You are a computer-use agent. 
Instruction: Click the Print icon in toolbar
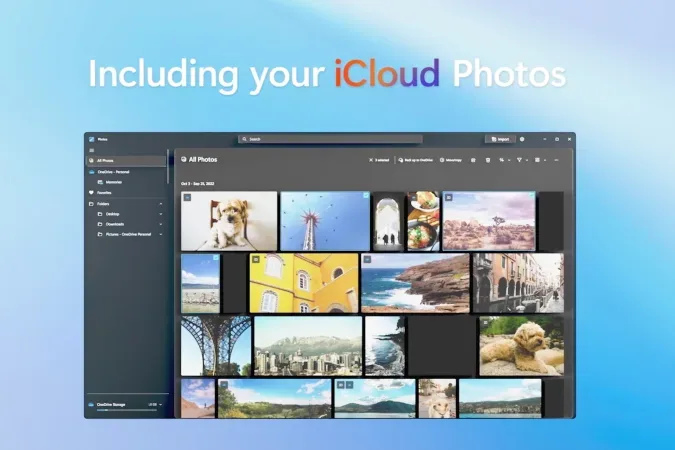[473, 160]
